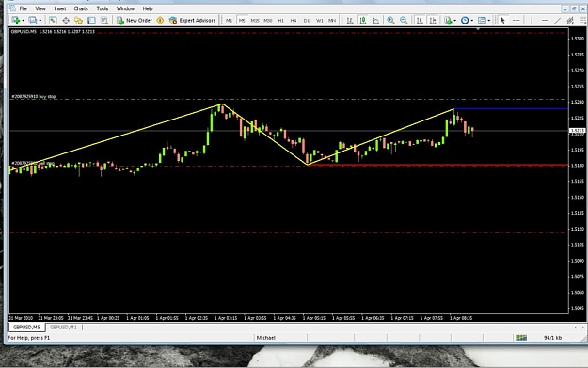This screenshot has width=588, height=368.
Task: Open the Tools menu
Action: point(103,8)
